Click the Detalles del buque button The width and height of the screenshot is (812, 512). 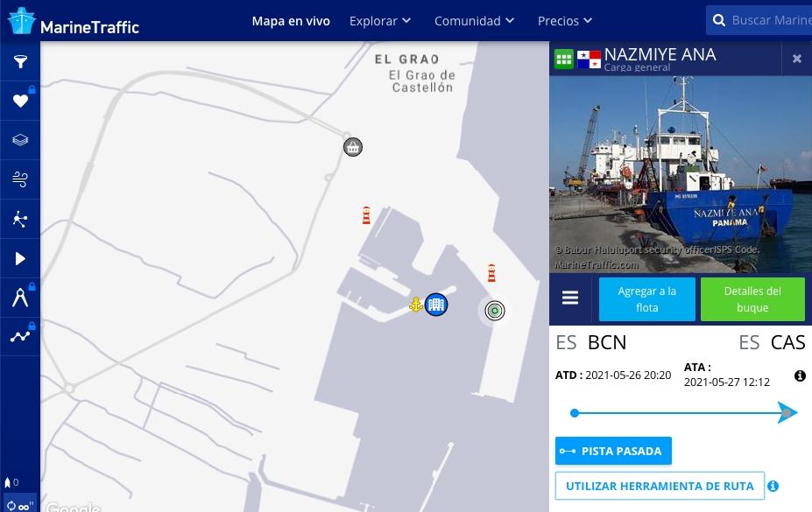click(x=752, y=299)
